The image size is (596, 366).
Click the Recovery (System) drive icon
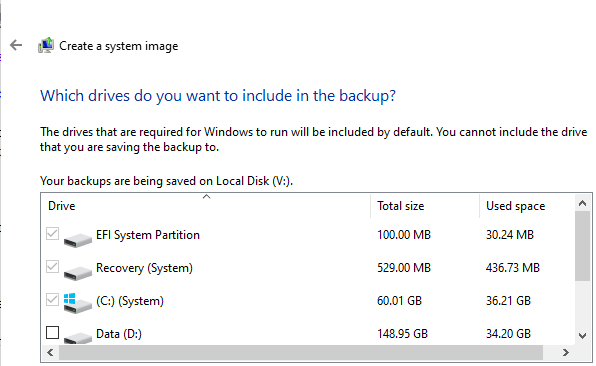[x=78, y=273]
